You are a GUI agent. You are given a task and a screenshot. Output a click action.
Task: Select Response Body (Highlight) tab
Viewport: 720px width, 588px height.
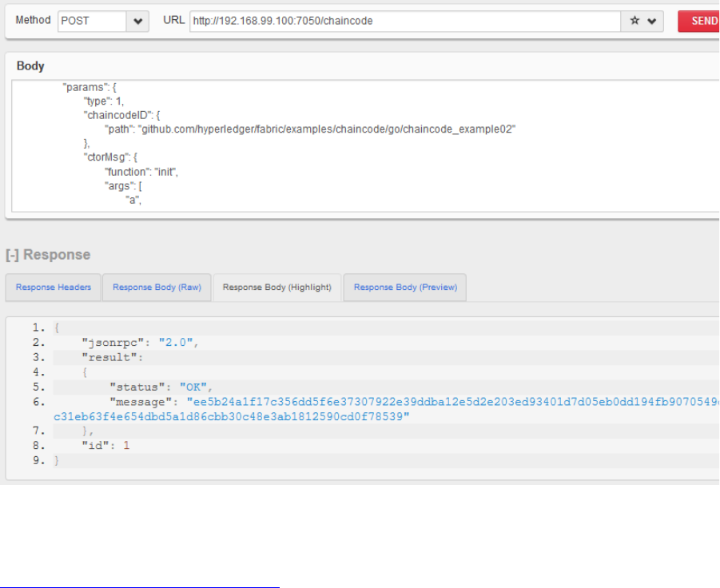277,288
